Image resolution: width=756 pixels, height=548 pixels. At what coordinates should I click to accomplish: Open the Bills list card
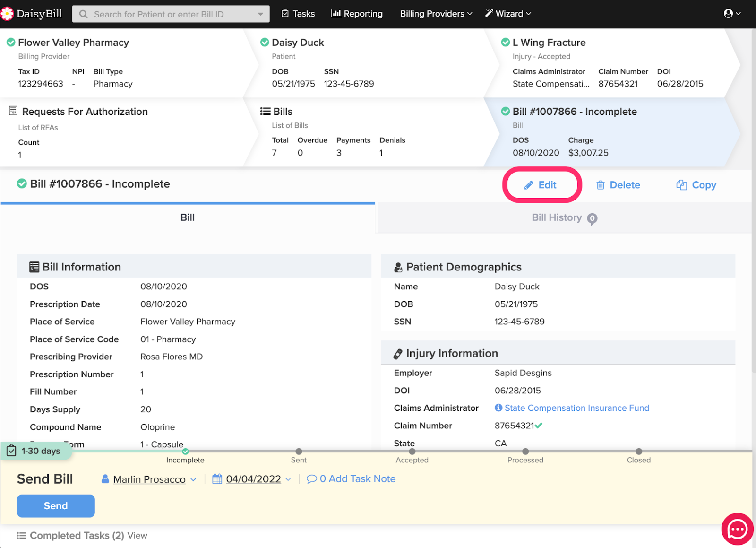click(371, 132)
